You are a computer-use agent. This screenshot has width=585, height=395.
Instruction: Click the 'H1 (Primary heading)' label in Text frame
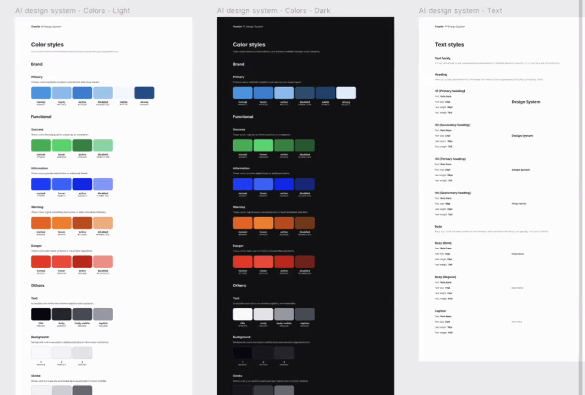450,91
